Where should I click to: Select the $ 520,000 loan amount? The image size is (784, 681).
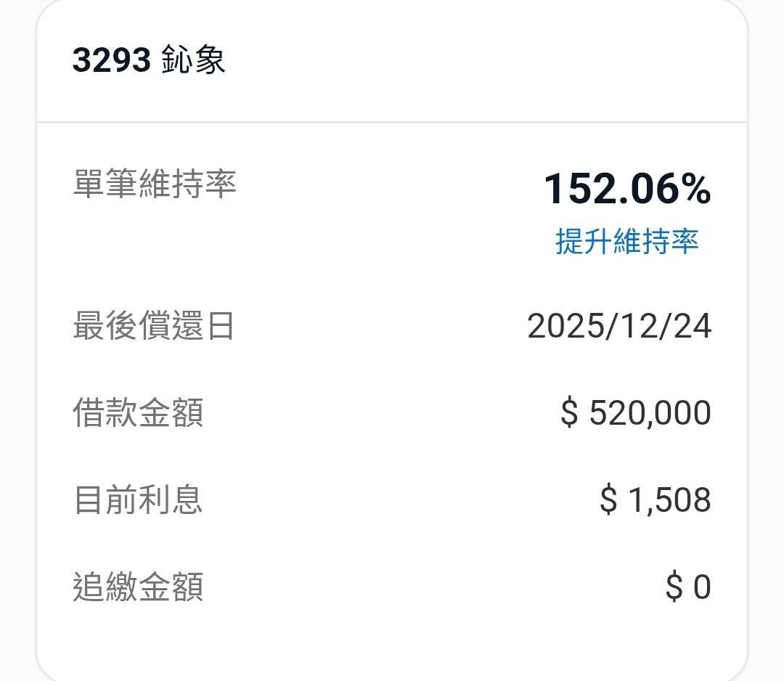[x=635, y=413]
